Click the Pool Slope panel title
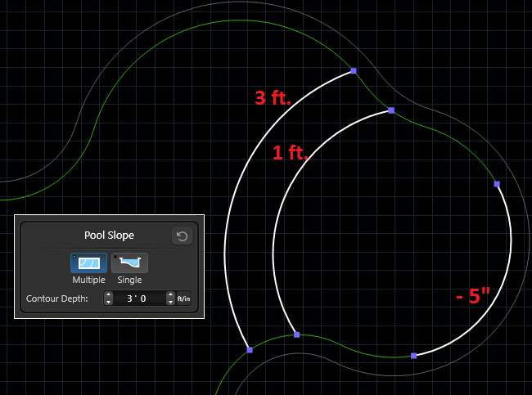 109,236
